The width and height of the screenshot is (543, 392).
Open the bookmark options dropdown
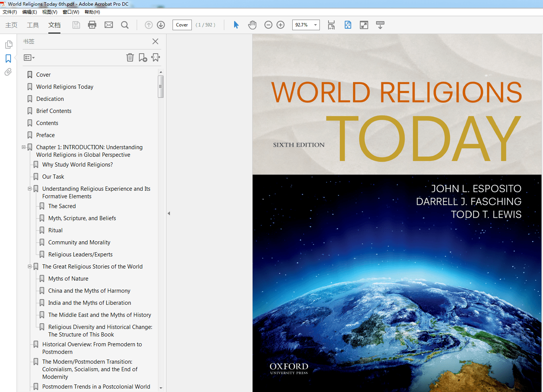29,57
